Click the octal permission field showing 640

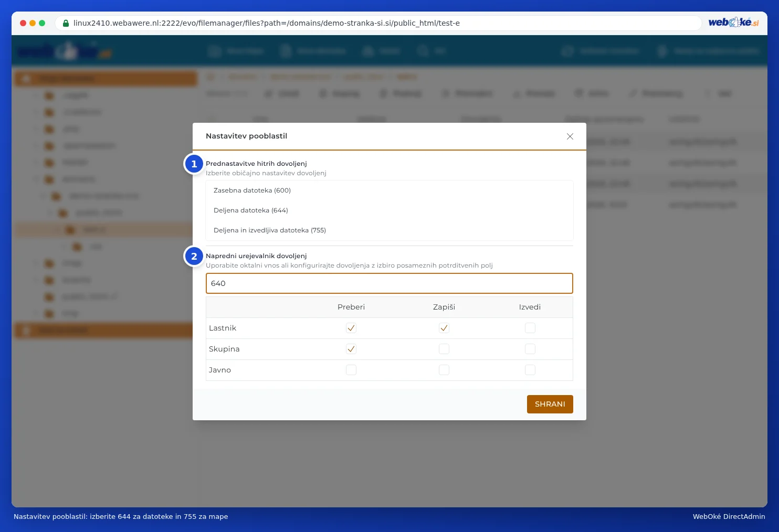[389, 283]
